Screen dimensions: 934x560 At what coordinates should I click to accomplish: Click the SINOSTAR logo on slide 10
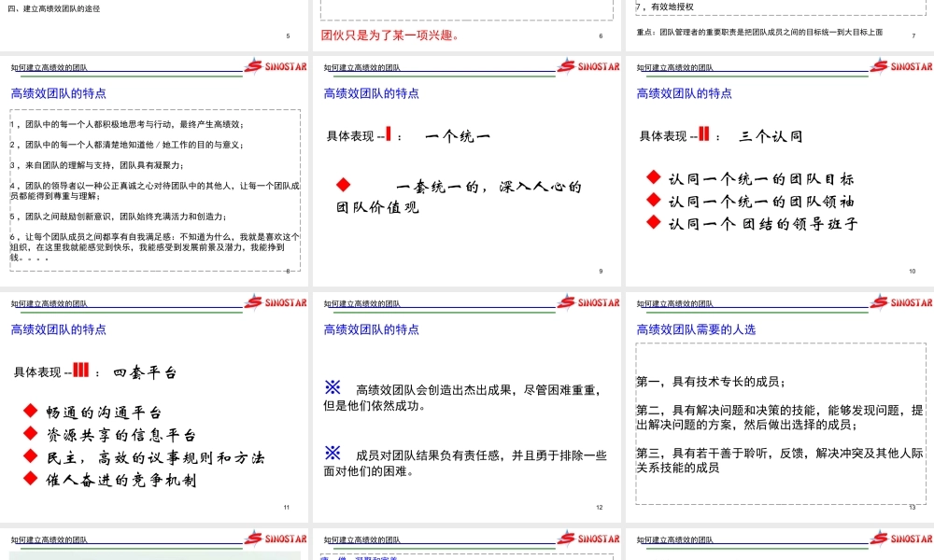[901, 65]
